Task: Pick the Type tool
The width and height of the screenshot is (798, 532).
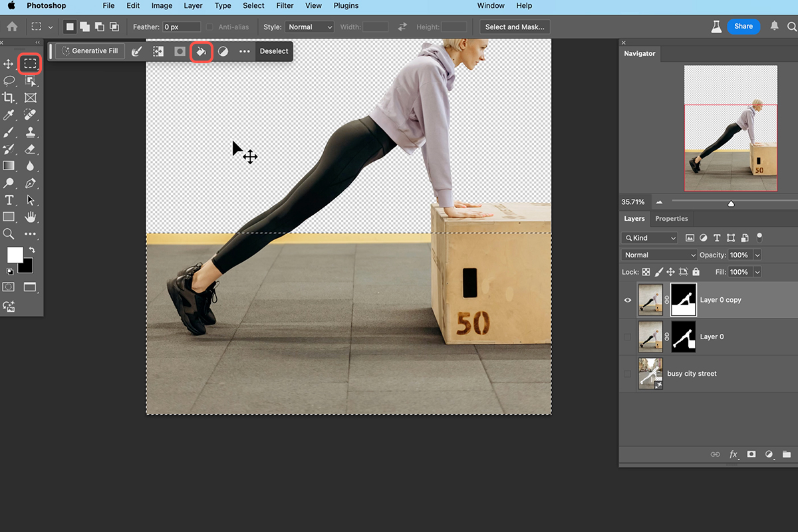Action: coord(9,199)
